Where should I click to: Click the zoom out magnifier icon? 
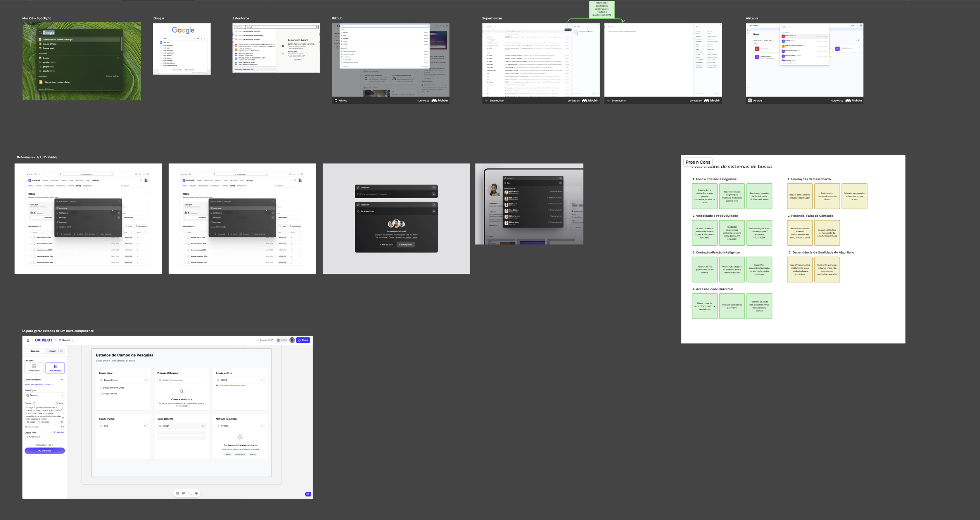pyautogui.click(x=190, y=493)
